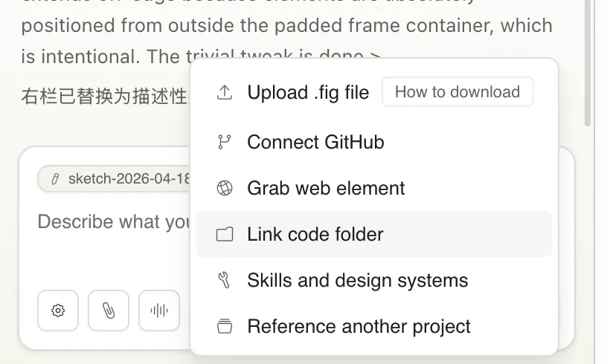Choose the highlighted "Link code folder" entry
The height and width of the screenshot is (364, 607).
315,235
